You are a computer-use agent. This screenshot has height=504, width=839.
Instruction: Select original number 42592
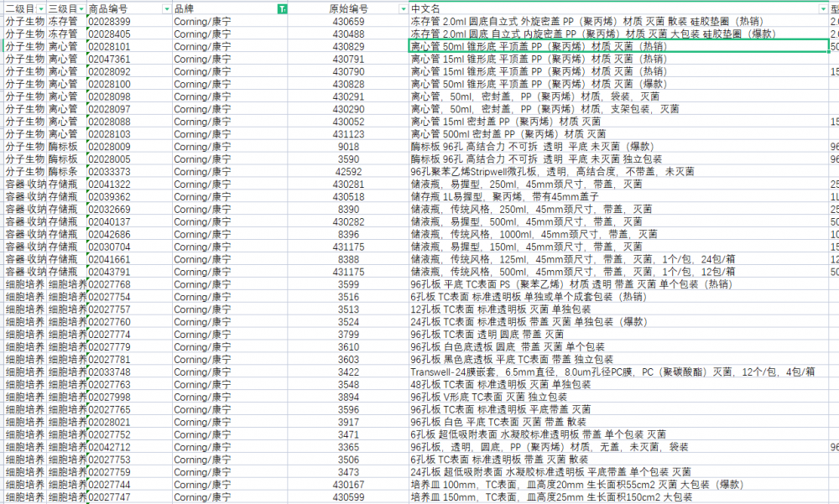point(348,172)
